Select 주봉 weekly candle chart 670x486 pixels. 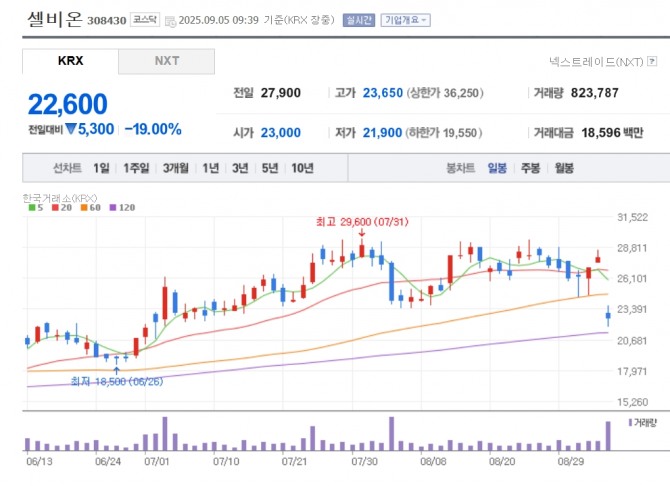(530, 169)
